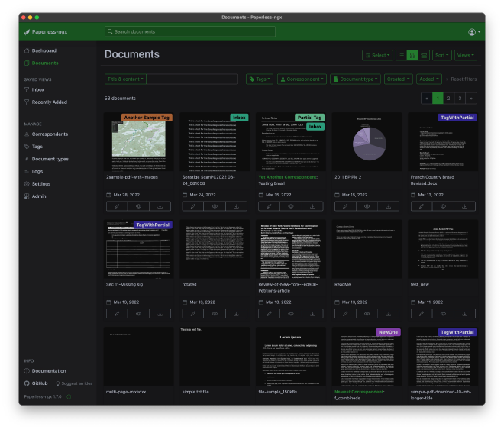
Task: Edit the Sonstige ScanPC2022 document
Action: 193,206
